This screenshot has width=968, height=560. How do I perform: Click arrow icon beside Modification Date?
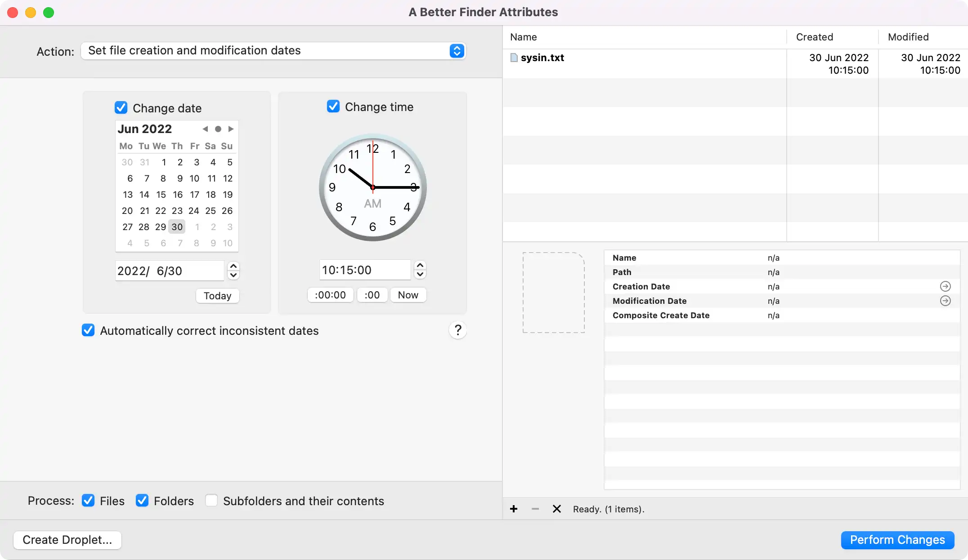946,301
